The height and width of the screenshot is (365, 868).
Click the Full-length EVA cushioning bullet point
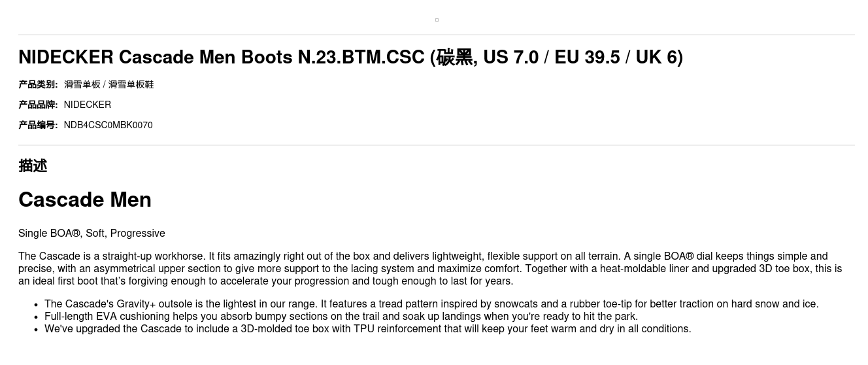pos(341,317)
